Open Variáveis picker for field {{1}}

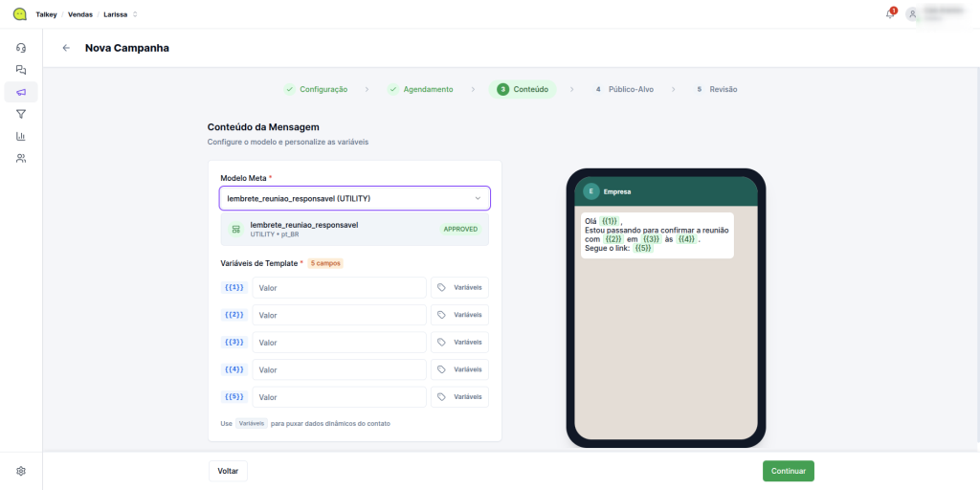pyautogui.click(x=459, y=288)
